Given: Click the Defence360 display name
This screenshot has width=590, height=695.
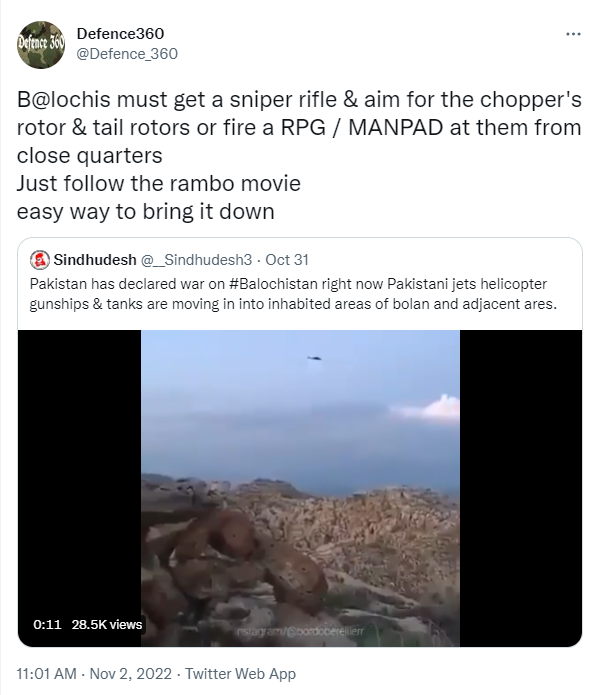Looking at the screenshot, I should 120,33.
